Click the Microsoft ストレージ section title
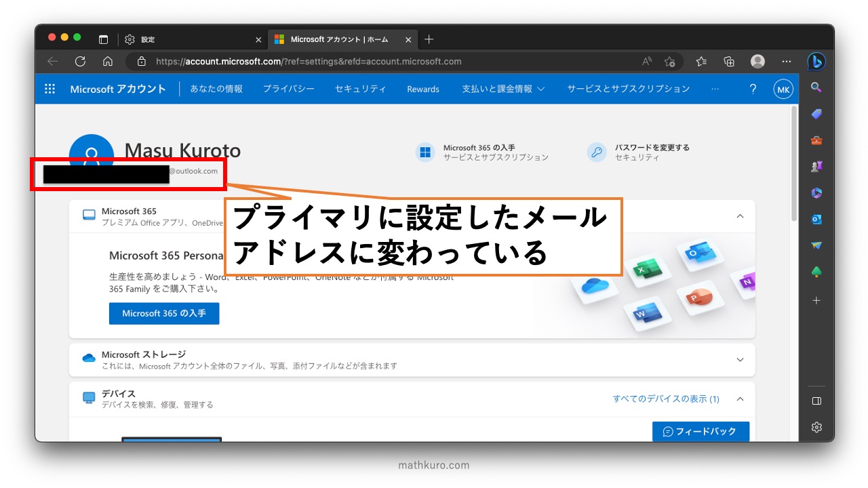 click(x=144, y=354)
